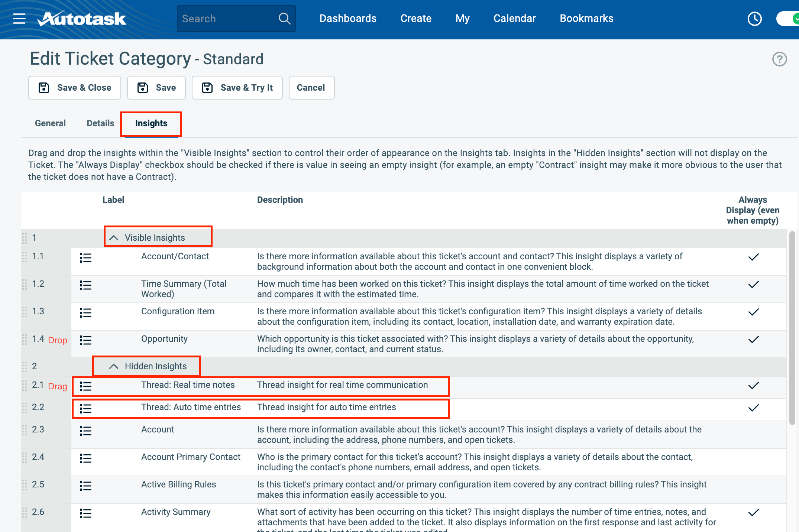Viewport: 799px width, 532px height.
Task: Grab drag handle of row 1.3
Action: coord(25,312)
